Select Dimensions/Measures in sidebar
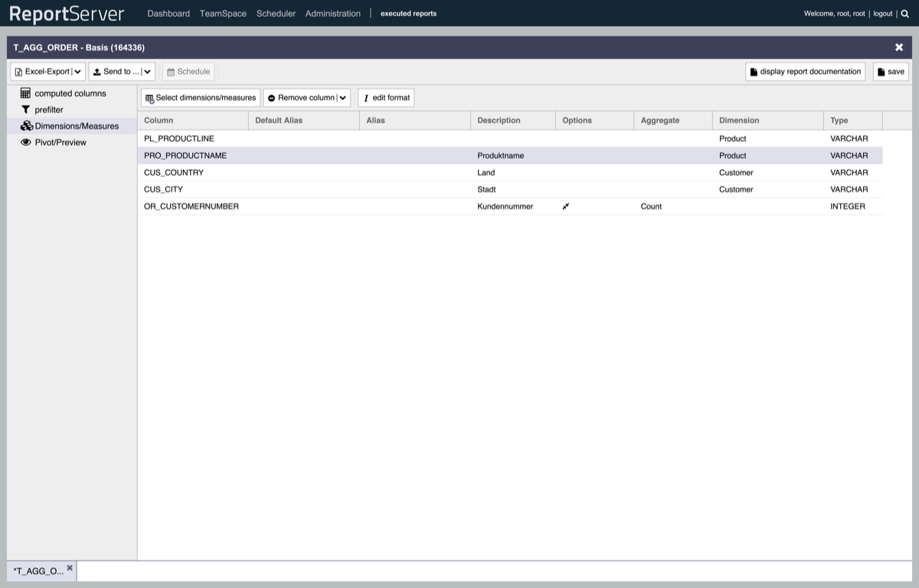Viewport: 919px width, 588px height. [77, 126]
